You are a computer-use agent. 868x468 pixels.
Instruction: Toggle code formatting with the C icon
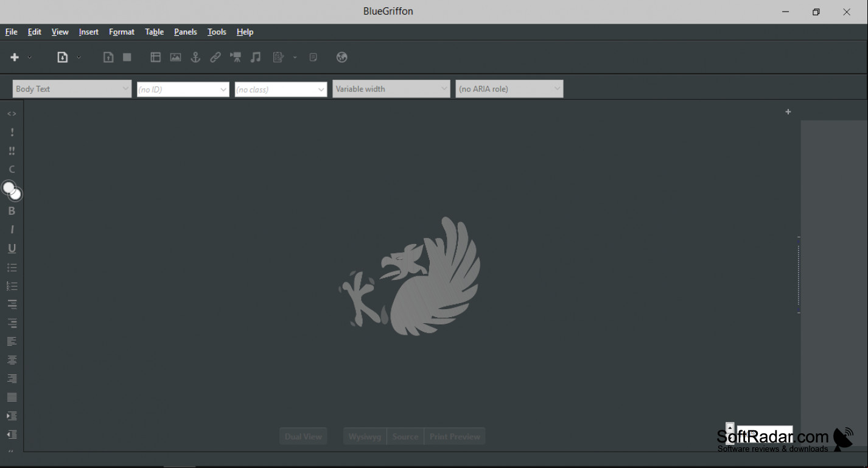pyautogui.click(x=12, y=169)
